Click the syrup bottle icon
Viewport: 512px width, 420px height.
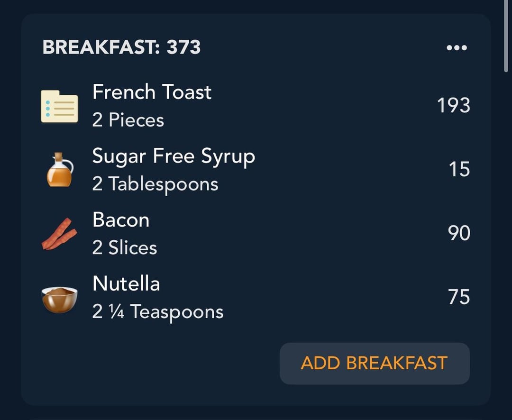[60, 170]
